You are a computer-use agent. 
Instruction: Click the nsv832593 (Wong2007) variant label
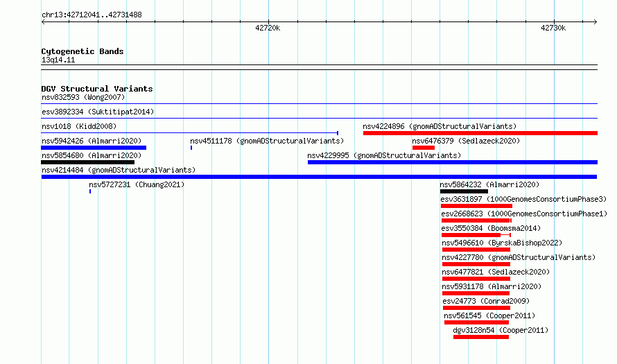[x=83, y=97]
